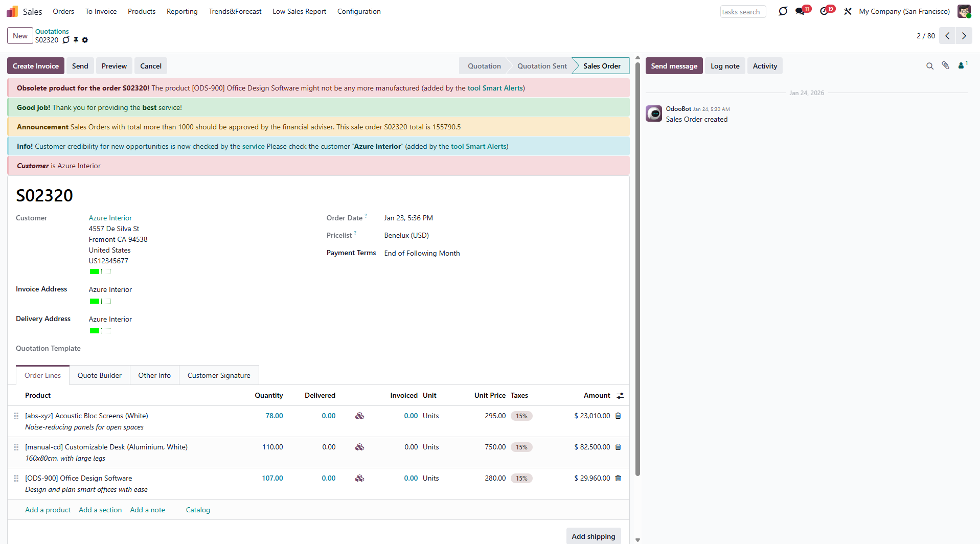
Task: Click the magnifier search icon in chatter
Action: coord(929,66)
